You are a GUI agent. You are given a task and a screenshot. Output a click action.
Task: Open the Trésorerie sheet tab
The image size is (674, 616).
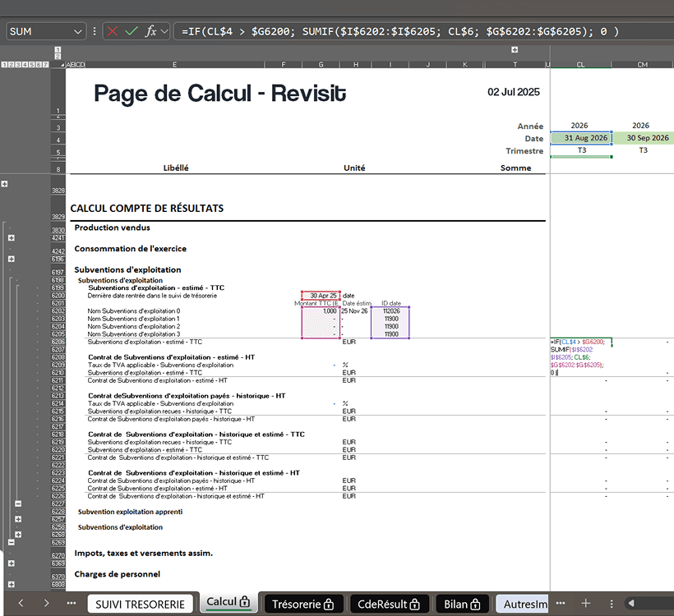click(303, 604)
